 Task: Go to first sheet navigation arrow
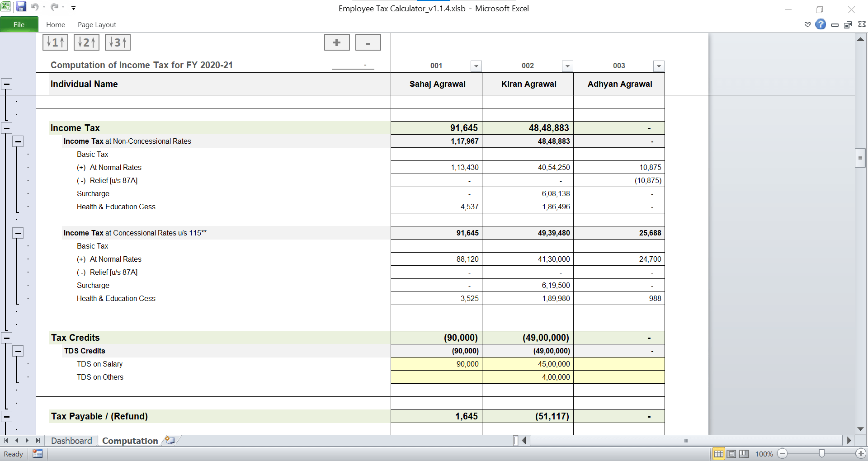6,440
